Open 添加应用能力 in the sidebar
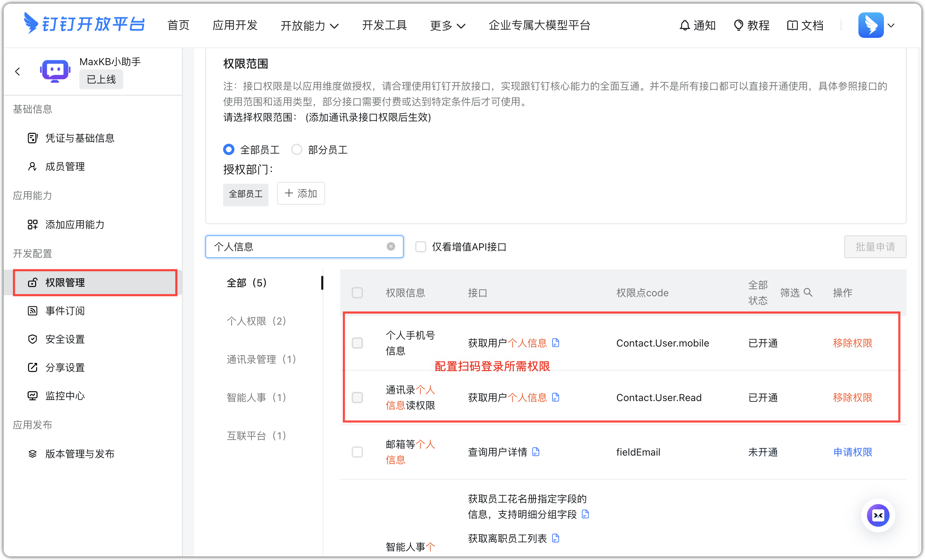 pos(75,224)
